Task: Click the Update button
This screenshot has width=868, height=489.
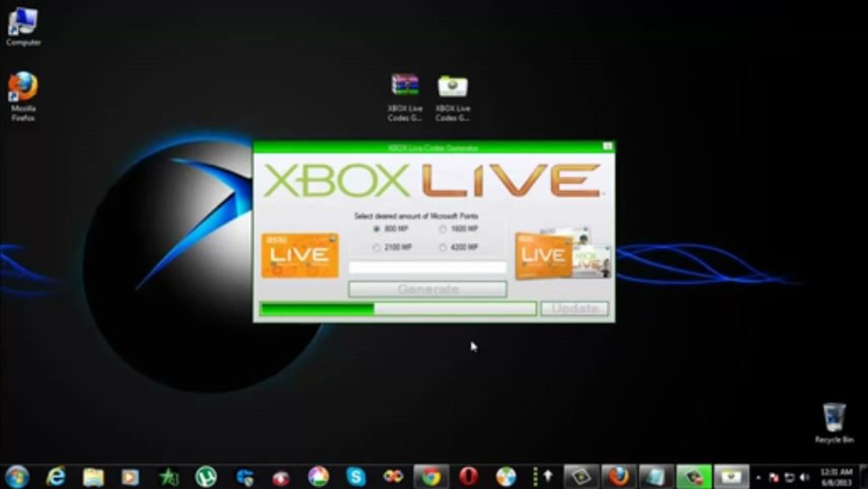Action: click(574, 308)
